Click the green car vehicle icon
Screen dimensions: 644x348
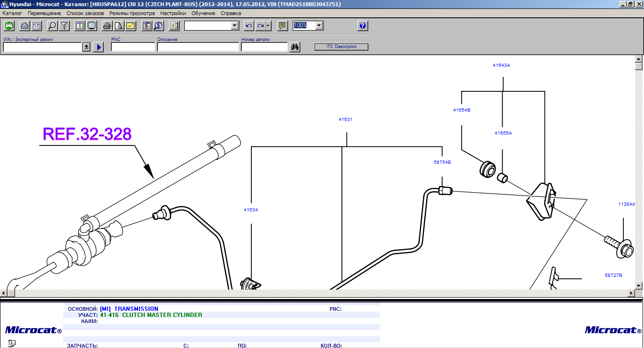click(x=8, y=26)
